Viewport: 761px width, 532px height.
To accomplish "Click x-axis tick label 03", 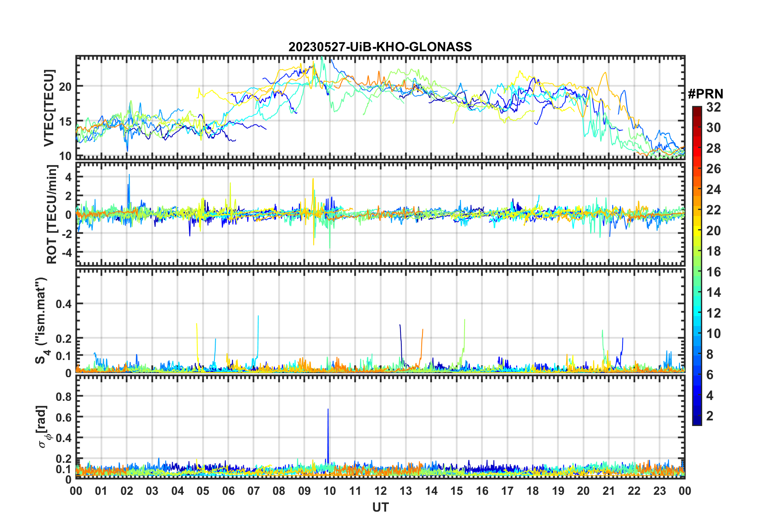I will pyautogui.click(x=152, y=491).
